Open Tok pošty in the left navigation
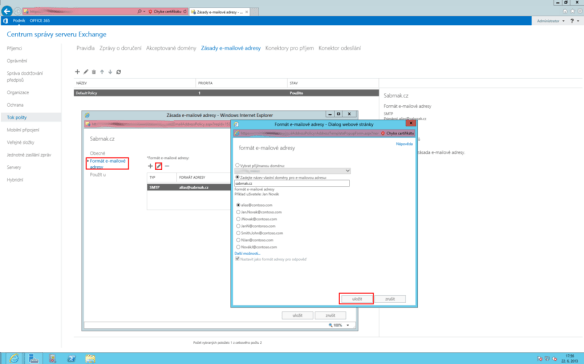The height and width of the screenshot is (364, 584). click(17, 117)
